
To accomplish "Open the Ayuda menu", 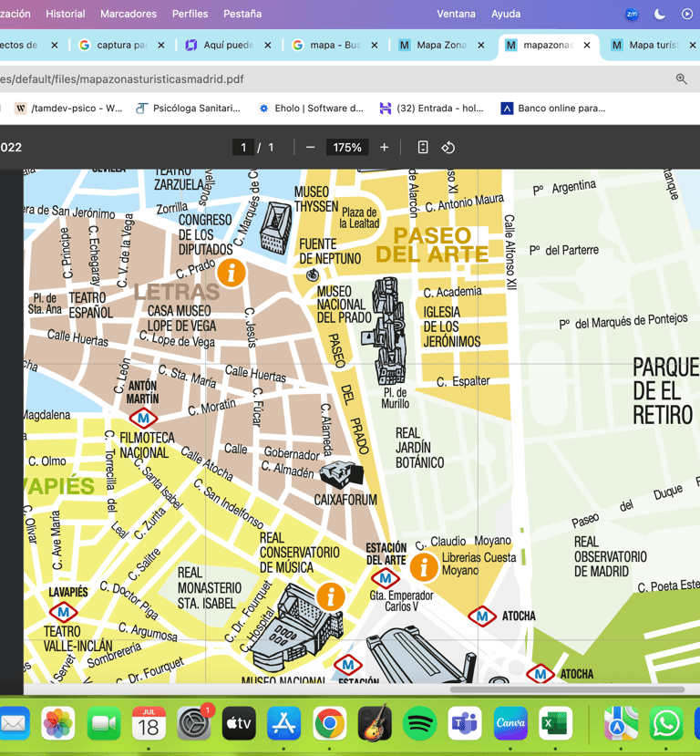I will 506,14.
